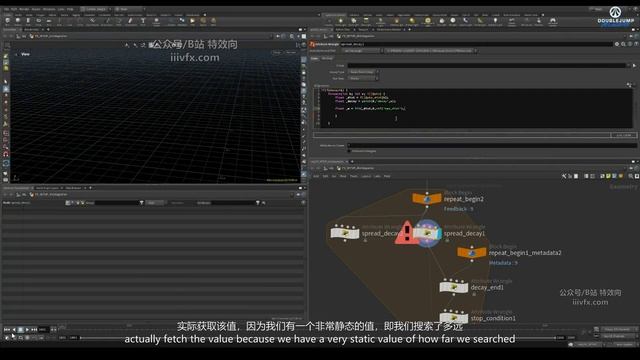Stop playback in the playbar

[20, 329]
